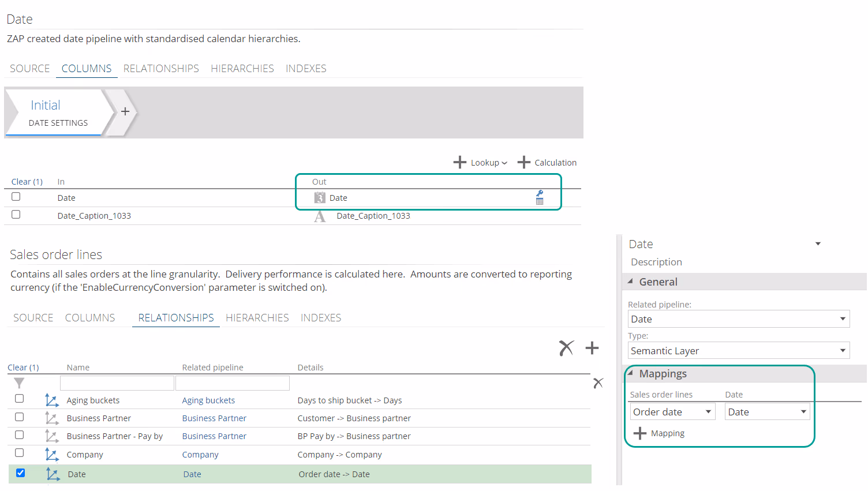Click the Aging buckets relationship icon
The width and height of the screenshot is (868, 491).
click(x=52, y=400)
